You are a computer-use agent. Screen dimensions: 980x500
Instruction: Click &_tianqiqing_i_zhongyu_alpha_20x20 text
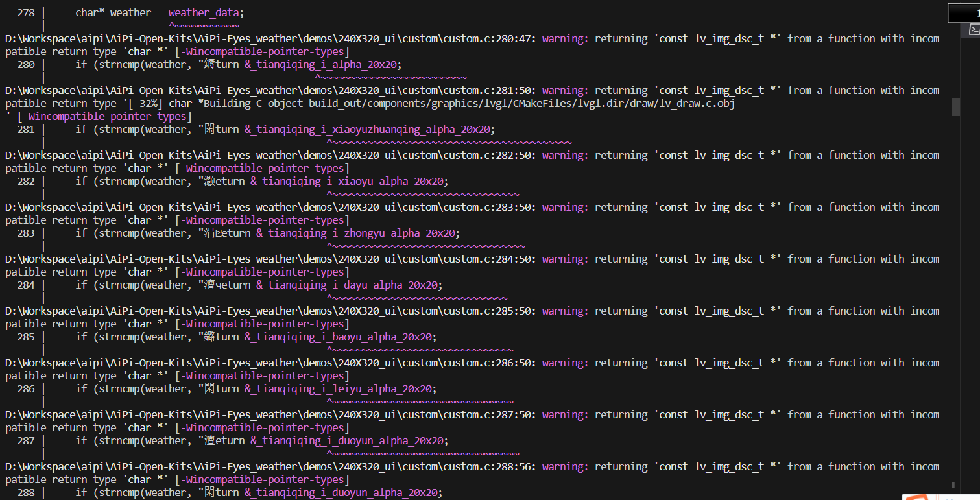tap(355, 233)
